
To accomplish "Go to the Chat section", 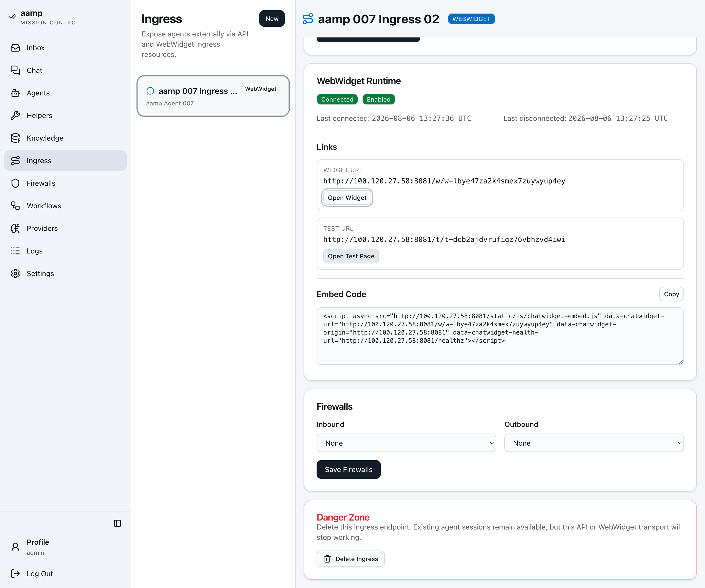I will coord(65,70).
